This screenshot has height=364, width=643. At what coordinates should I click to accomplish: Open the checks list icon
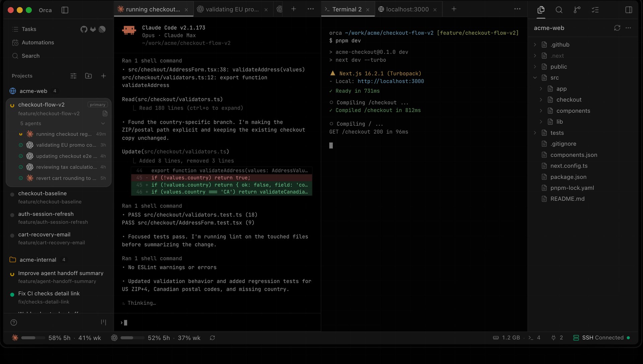coord(595,10)
